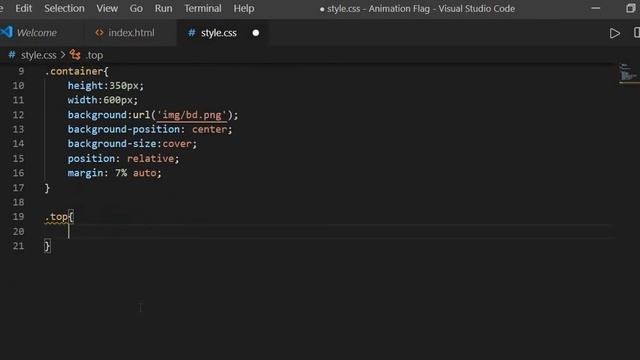Click style.css in the breadcrumb
Image resolution: width=640 pixels, height=360 pixels.
39,55
